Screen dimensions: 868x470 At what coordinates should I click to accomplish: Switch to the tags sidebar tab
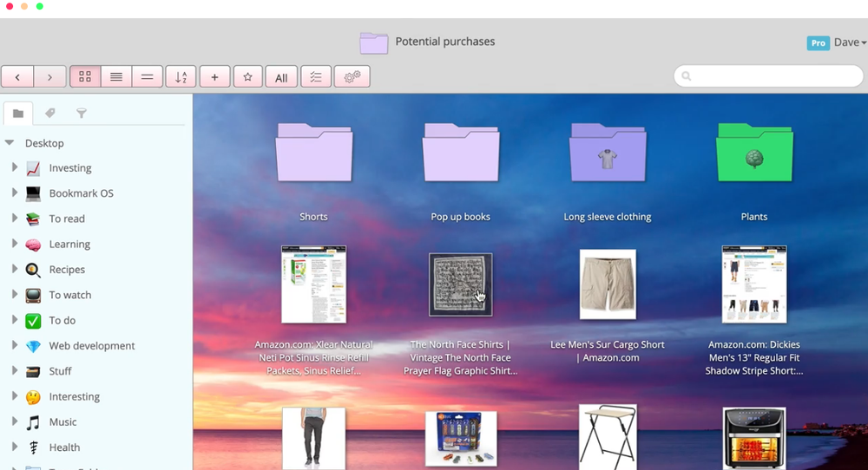coord(49,114)
